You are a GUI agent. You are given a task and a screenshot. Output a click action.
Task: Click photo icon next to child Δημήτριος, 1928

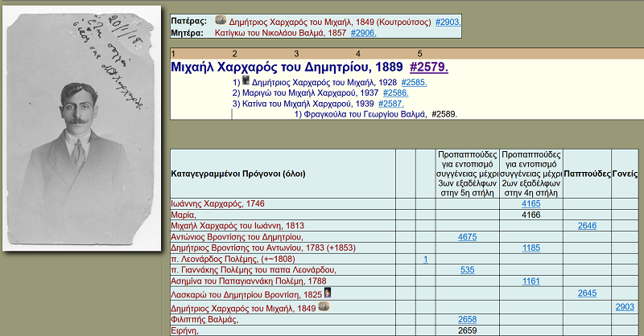tap(246, 81)
